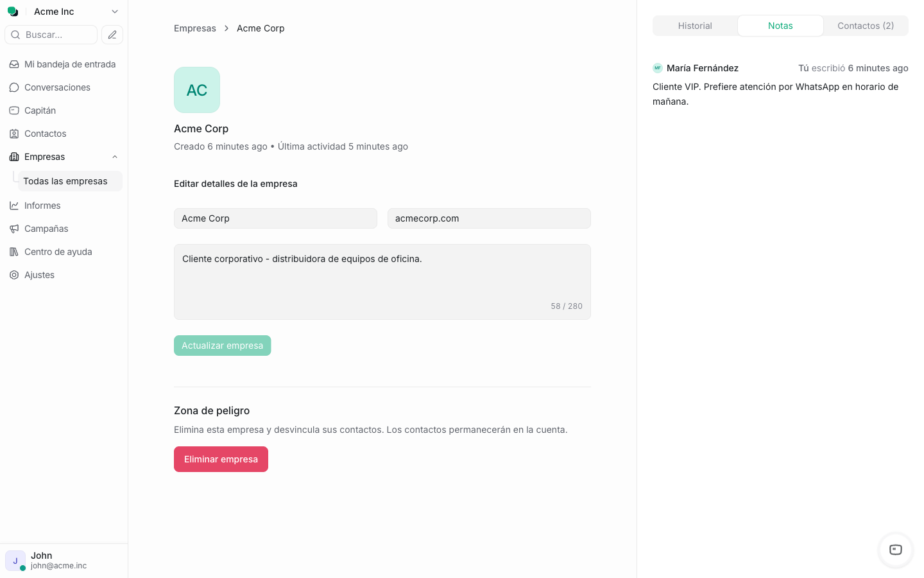This screenshot has height=578, width=924.
Task: Select the Notas tab
Action: click(780, 26)
